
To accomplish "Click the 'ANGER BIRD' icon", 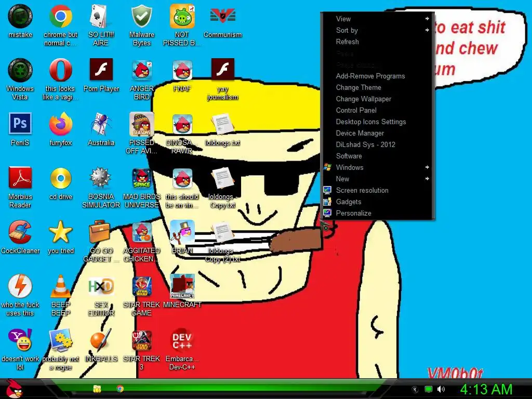I will click(x=141, y=70).
